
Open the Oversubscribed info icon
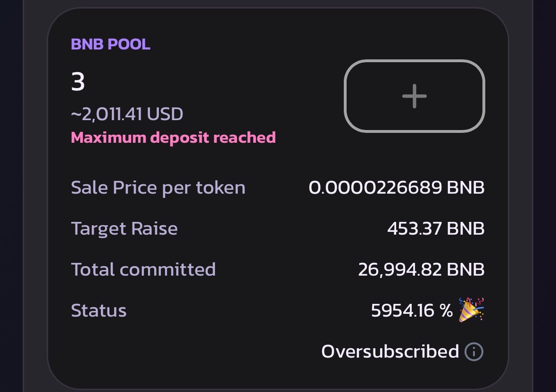click(474, 351)
